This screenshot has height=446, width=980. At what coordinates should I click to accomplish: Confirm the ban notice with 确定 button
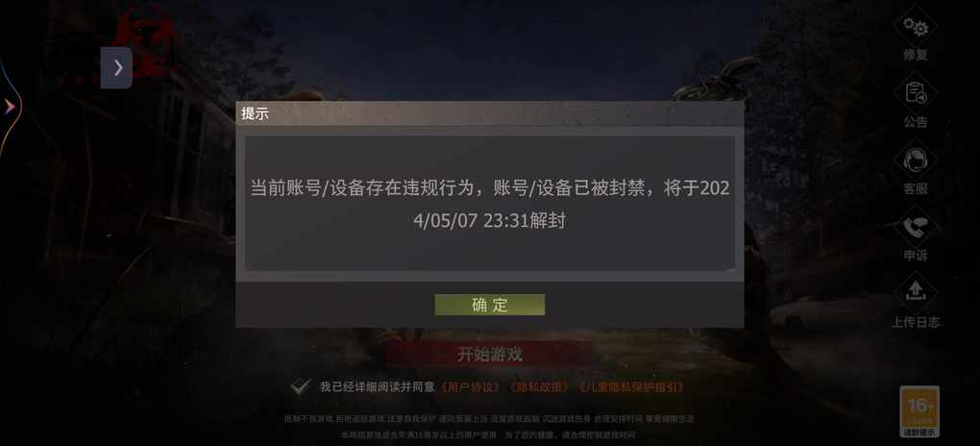[490, 305]
